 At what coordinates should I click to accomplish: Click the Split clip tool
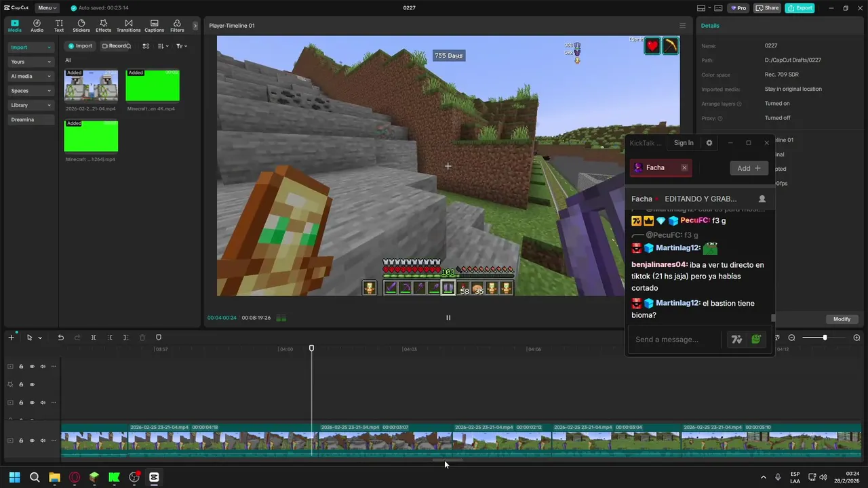(x=94, y=338)
